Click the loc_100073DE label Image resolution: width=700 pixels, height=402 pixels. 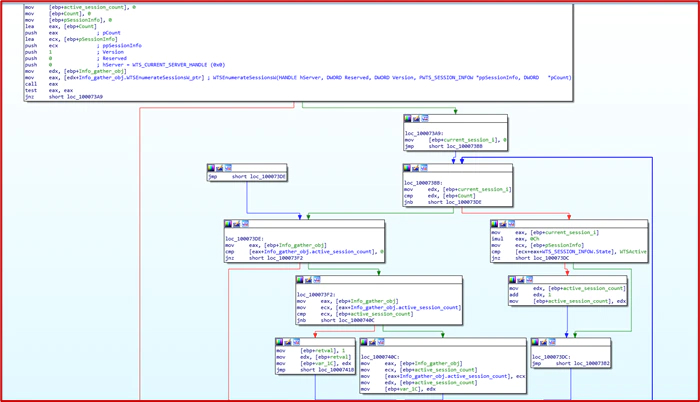(245, 239)
